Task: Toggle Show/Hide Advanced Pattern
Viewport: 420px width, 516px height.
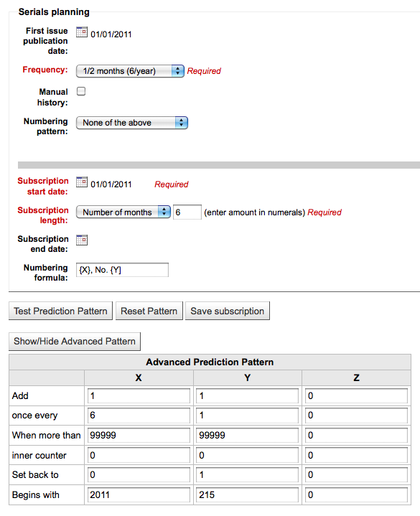Action: click(x=75, y=342)
